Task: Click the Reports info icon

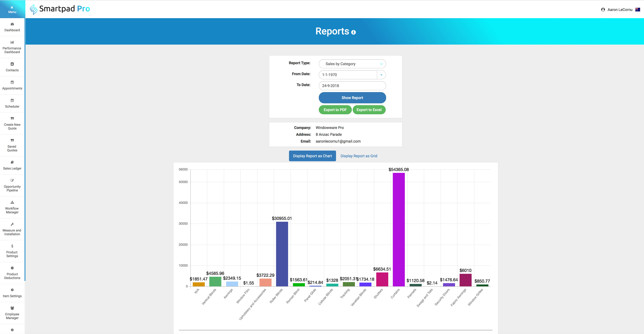Action: (x=354, y=32)
